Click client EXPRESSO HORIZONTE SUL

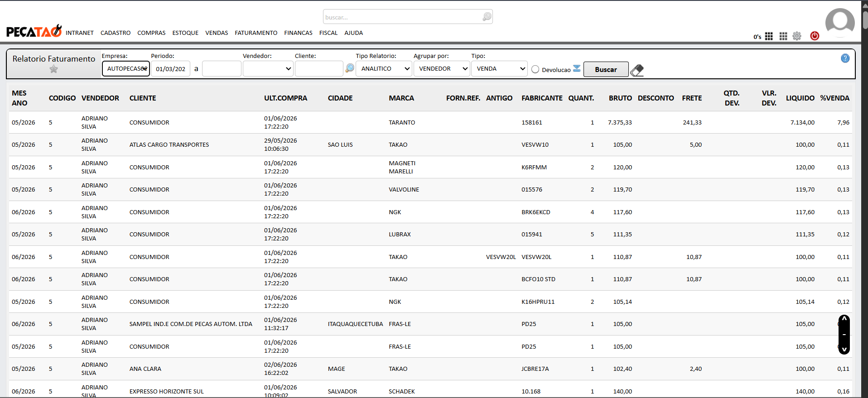166,392
